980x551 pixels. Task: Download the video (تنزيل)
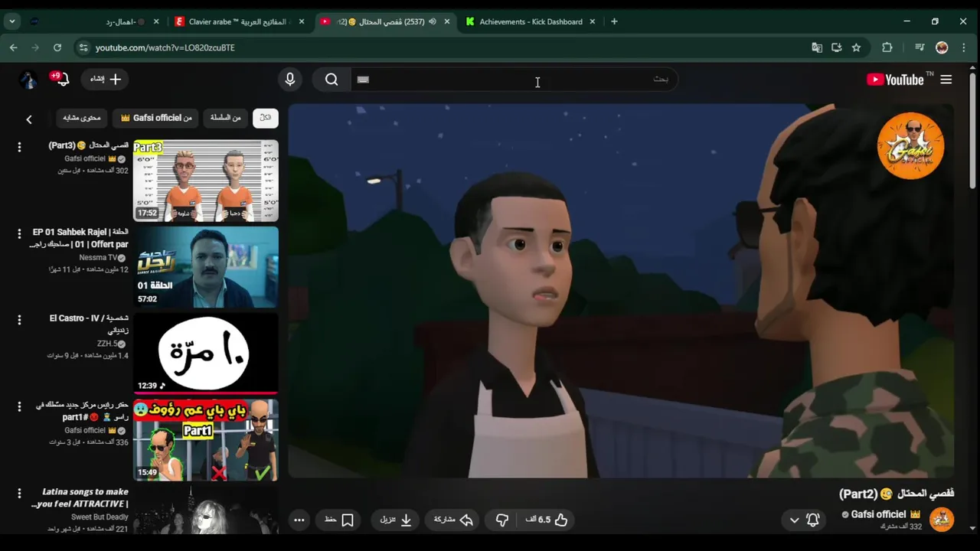pos(397,520)
